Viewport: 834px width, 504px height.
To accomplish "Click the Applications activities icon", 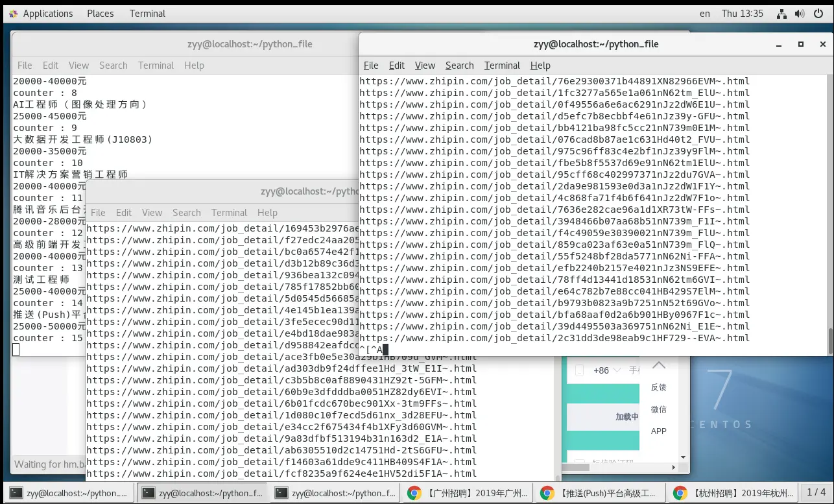I will point(13,13).
